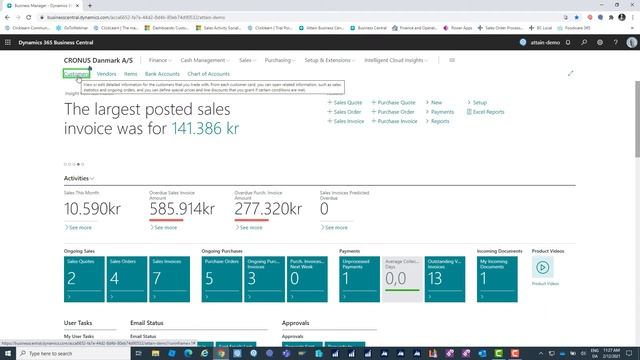The image size is (640, 360).
Task: Create a new Sales Quote
Action: (345, 102)
